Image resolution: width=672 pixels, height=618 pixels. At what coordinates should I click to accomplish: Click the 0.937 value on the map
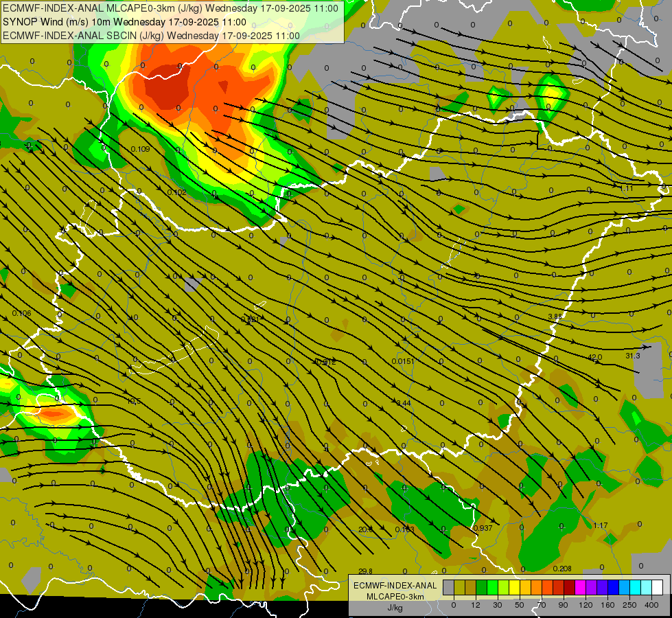pos(483,528)
